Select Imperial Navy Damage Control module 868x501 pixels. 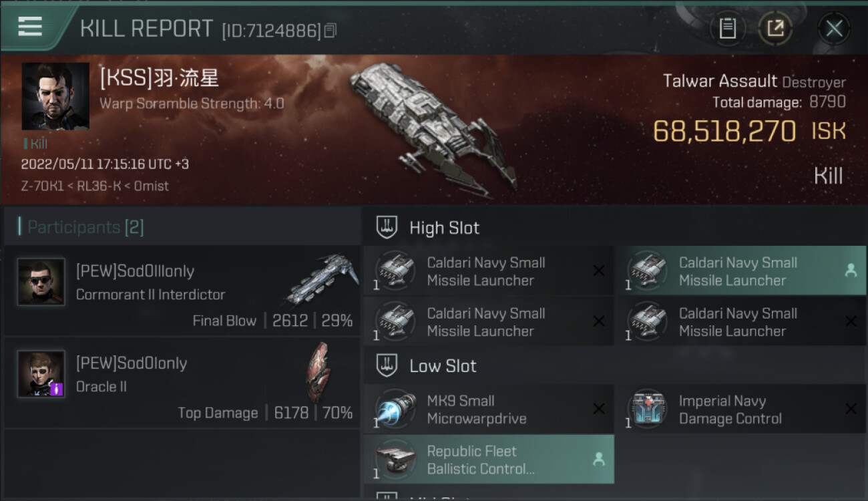click(740, 409)
